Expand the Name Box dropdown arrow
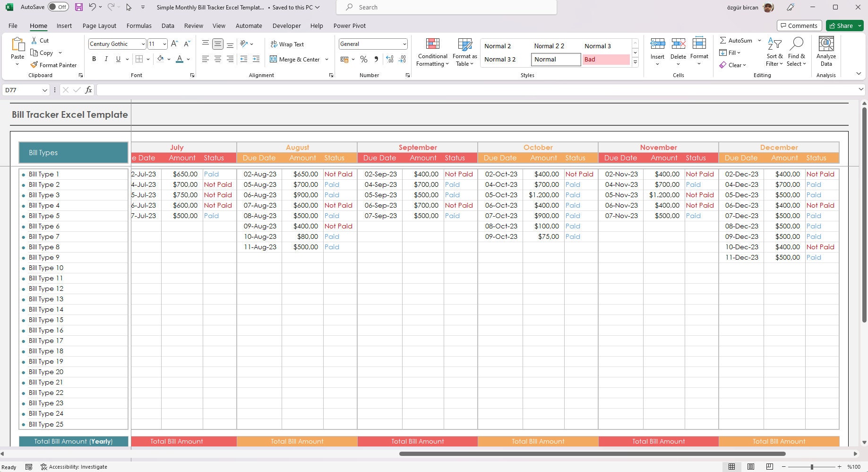Image resolution: width=868 pixels, height=472 pixels. pos(44,90)
